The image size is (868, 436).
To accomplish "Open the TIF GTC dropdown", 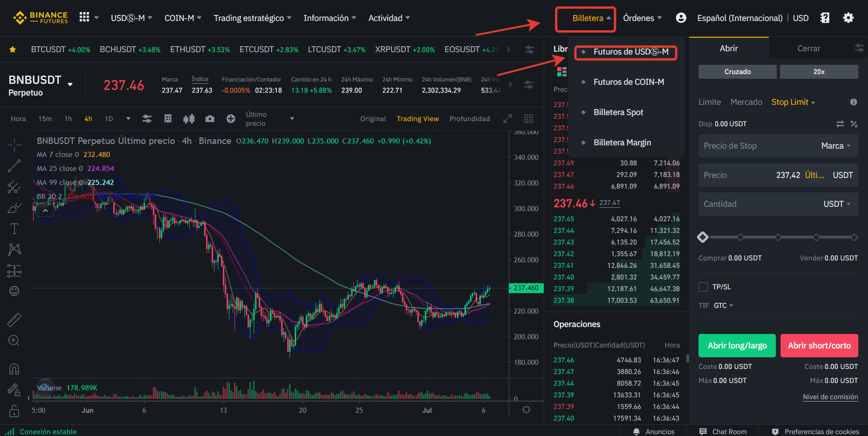I will (x=723, y=306).
